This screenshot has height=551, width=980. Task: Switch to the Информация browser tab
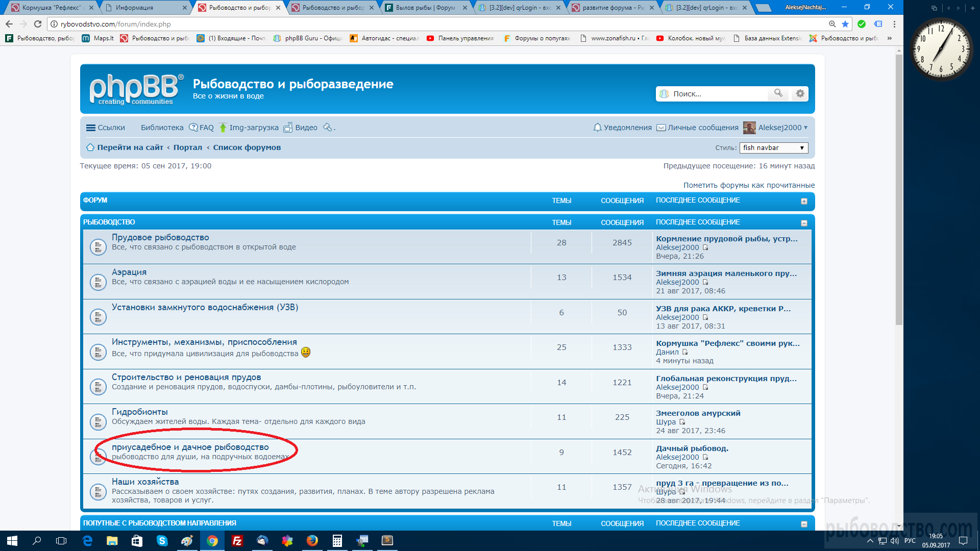click(x=135, y=8)
